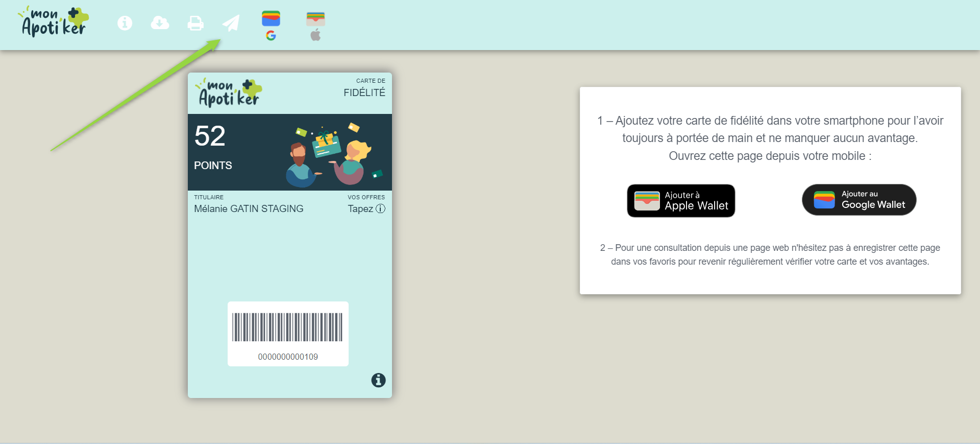Click the Ajouter au Google Wallet button
Image resolution: width=980 pixels, height=444 pixels.
pos(859,200)
